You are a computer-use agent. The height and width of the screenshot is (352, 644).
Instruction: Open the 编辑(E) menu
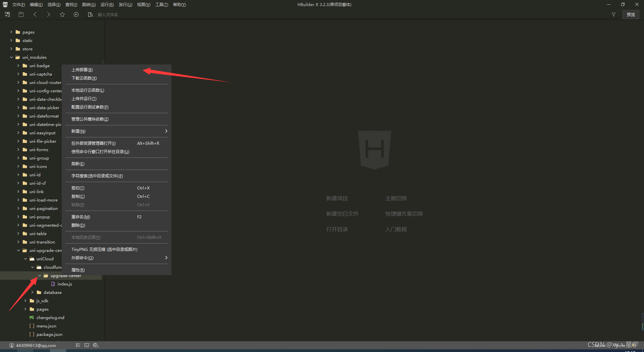(36, 4)
